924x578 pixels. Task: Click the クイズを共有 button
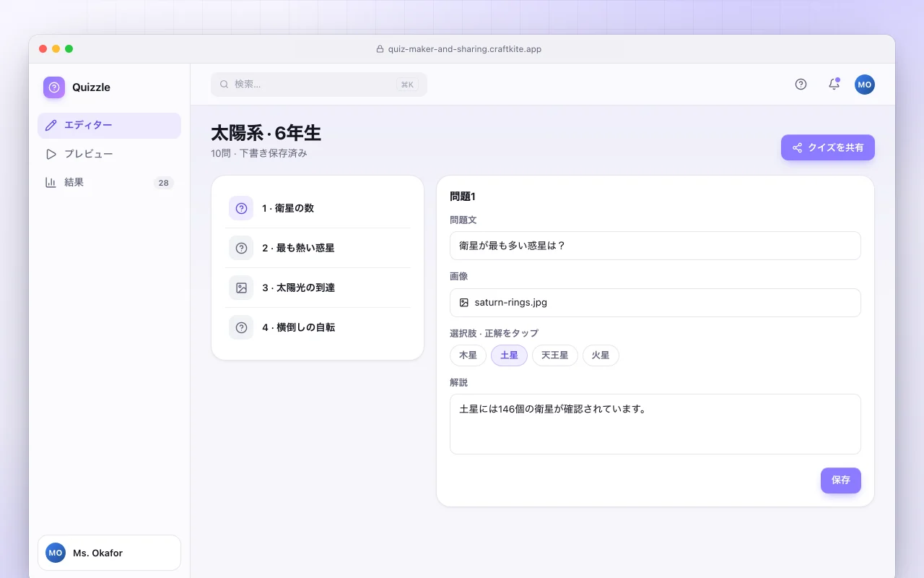(828, 147)
